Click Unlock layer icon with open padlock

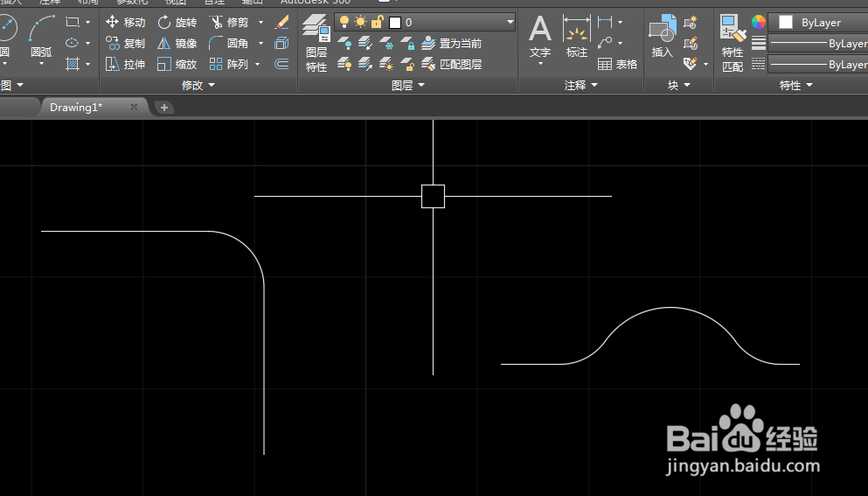click(407, 64)
